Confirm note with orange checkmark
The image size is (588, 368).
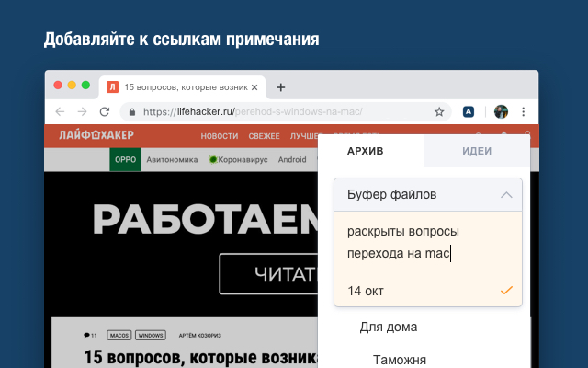(x=506, y=291)
